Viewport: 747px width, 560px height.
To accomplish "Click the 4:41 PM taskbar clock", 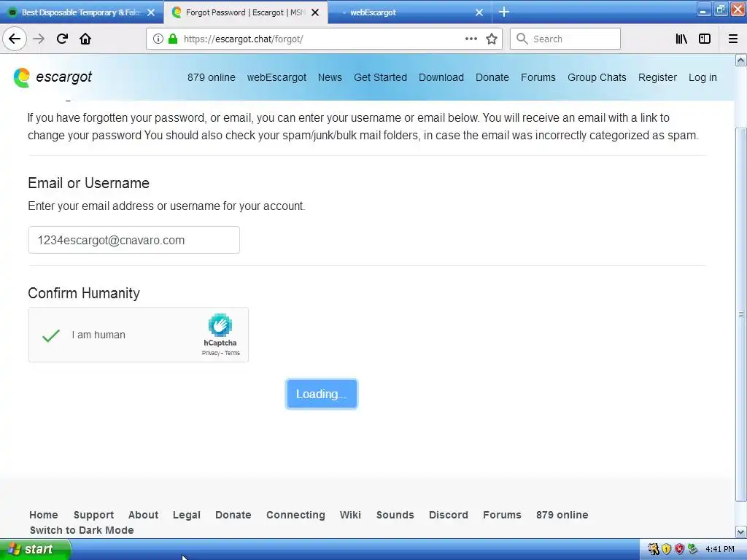I will point(720,549).
